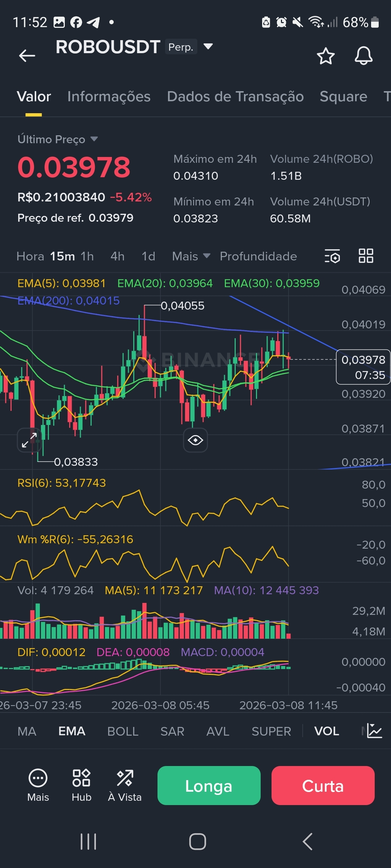Tap the back arrow icon
The height and width of the screenshot is (868, 391).
(27, 56)
